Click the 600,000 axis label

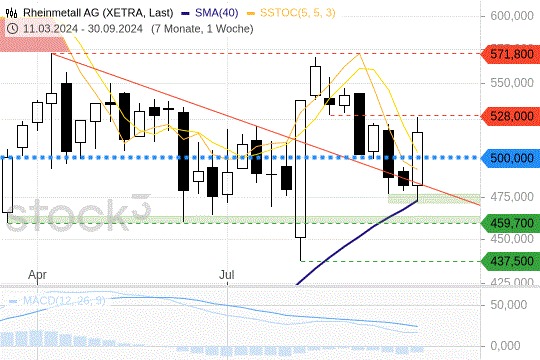[512, 16]
